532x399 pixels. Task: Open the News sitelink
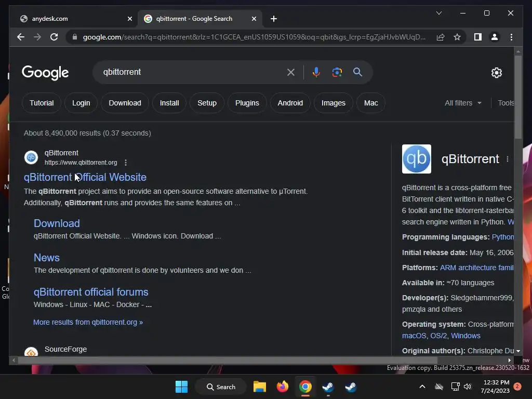46,258
